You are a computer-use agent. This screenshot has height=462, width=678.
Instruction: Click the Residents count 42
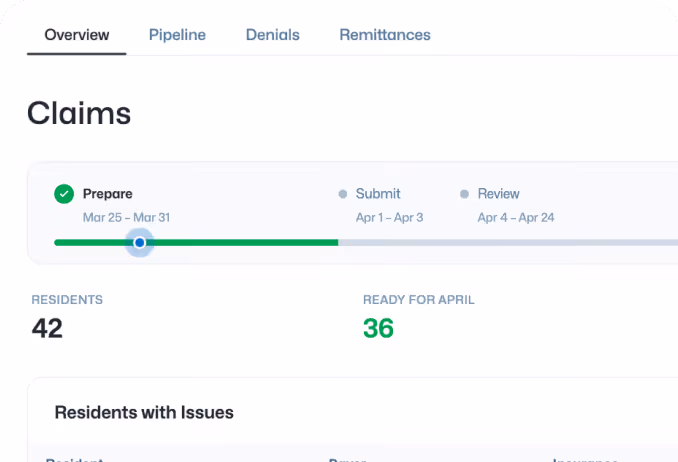[47, 328]
